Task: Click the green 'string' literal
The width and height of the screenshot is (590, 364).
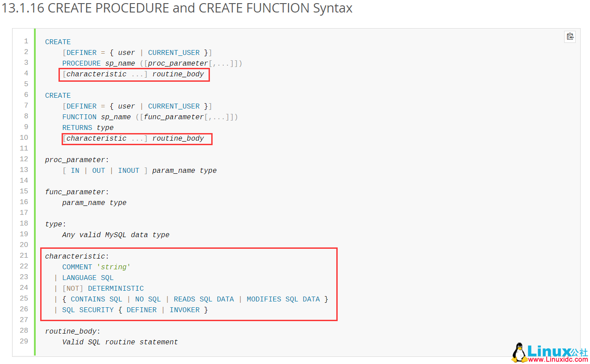Action: (113, 267)
